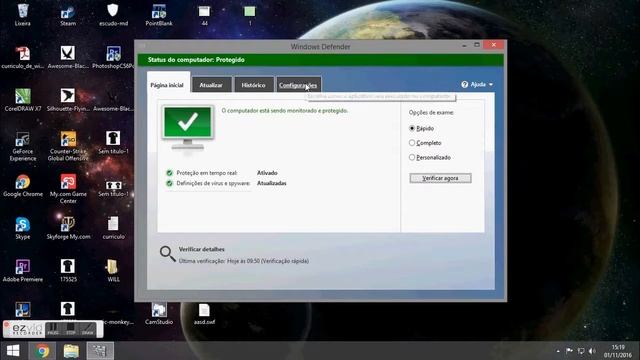Stop the ezvid recording
Image resolution: width=640 pixels, height=360 pixels.
pyautogui.click(x=71, y=329)
